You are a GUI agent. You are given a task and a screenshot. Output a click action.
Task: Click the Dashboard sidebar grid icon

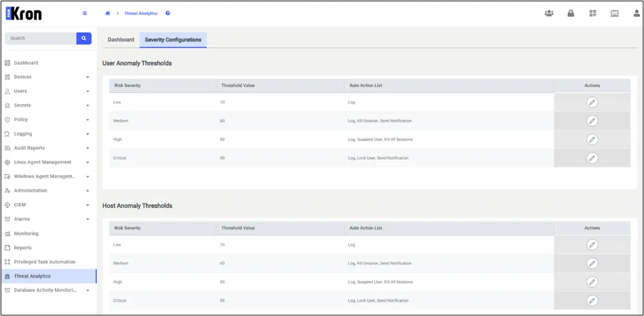click(x=7, y=63)
